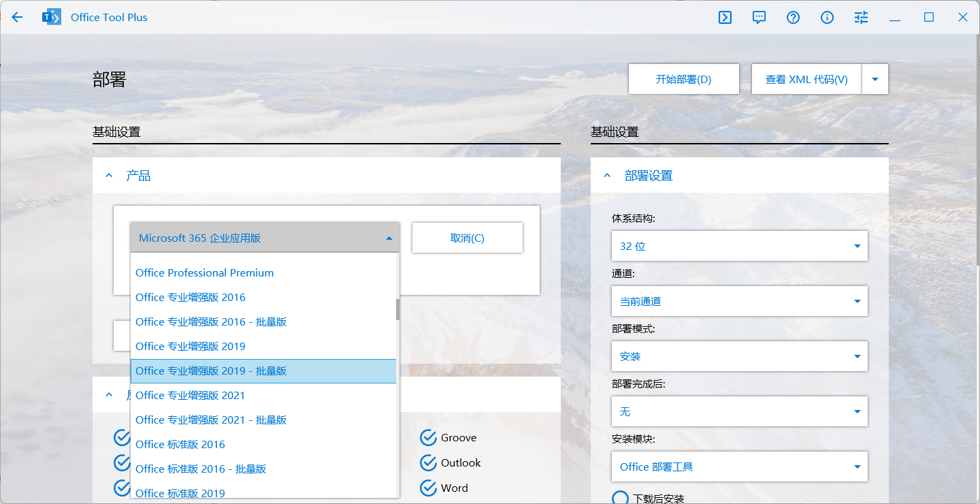Close the Microsoft 365 企业应用版 product dropdown
This screenshot has width=980, height=504.
point(265,238)
